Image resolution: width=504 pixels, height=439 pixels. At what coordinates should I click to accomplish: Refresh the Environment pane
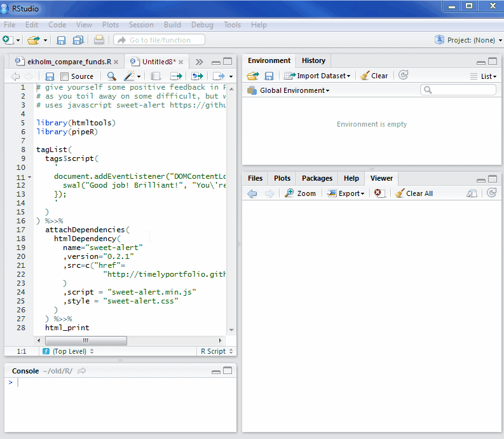(403, 75)
